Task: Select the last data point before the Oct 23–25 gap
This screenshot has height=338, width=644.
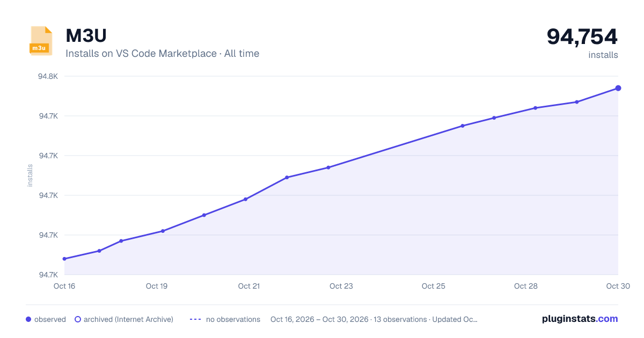Action: click(328, 167)
